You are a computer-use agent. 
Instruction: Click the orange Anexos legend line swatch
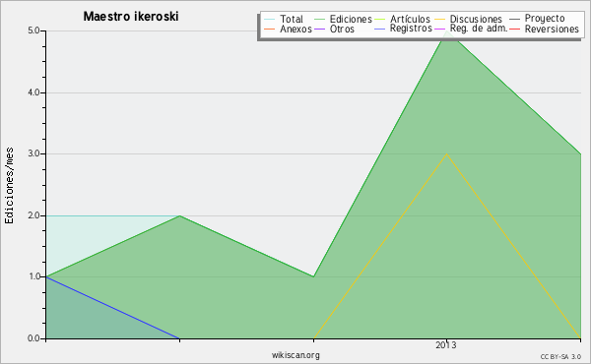click(270, 30)
